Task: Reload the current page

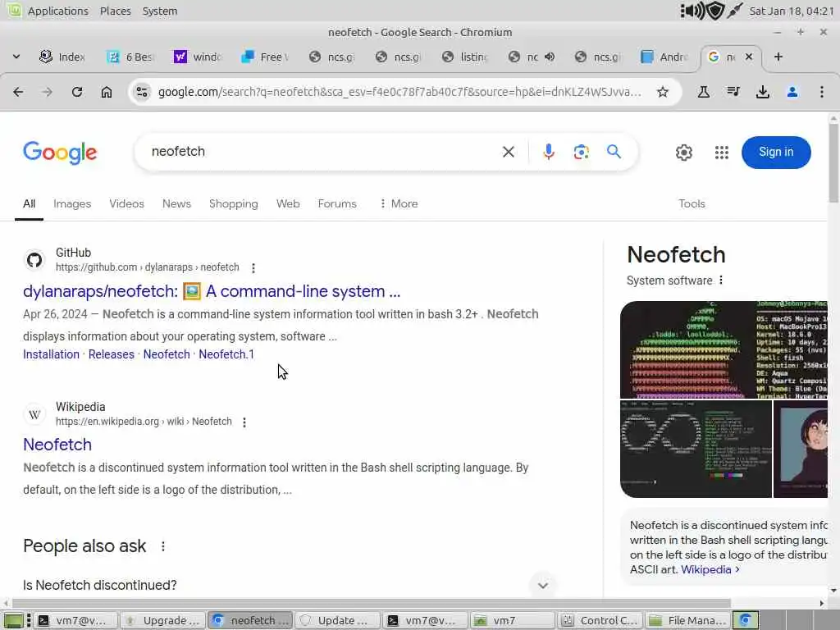Action: click(x=77, y=92)
